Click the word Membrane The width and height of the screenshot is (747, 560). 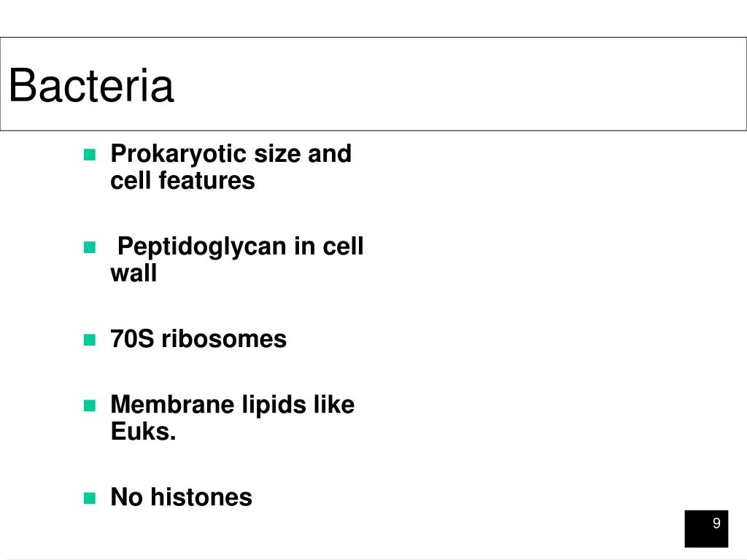(x=172, y=405)
